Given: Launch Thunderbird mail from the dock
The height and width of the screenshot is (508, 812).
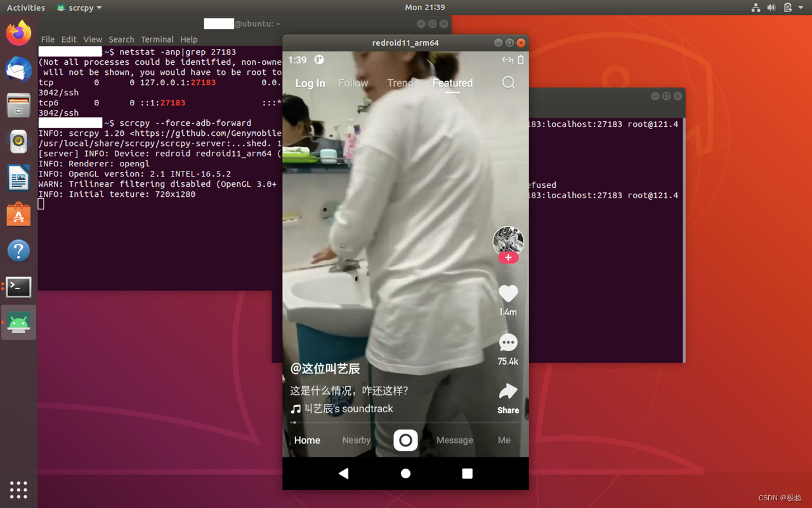Looking at the screenshot, I should [18, 69].
